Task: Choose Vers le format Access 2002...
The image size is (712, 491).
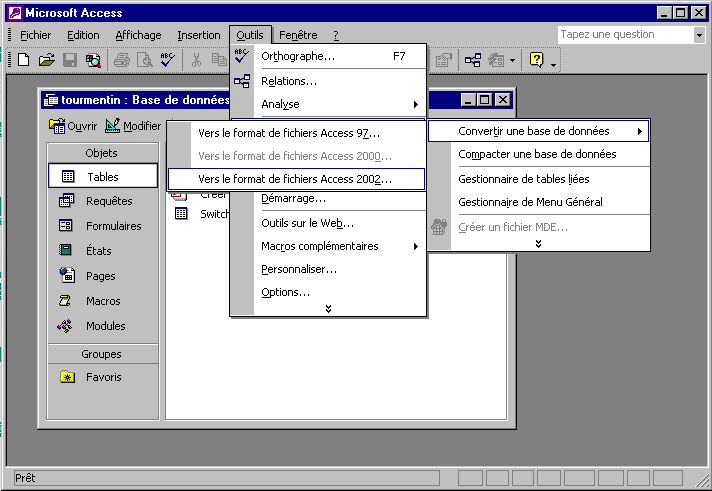Action: [297, 179]
